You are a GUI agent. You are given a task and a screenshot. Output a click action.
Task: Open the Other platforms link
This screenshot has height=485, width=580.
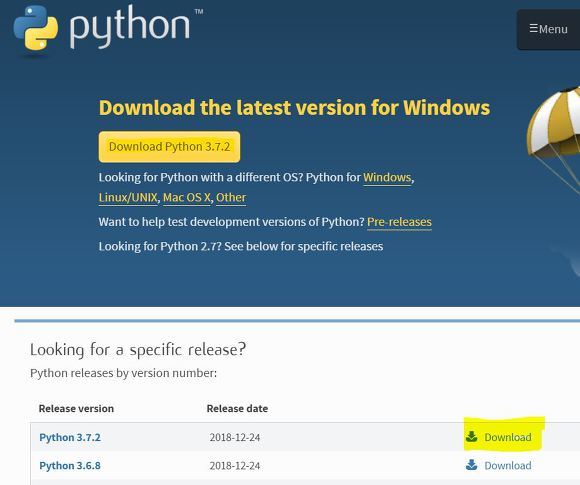(x=231, y=198)
